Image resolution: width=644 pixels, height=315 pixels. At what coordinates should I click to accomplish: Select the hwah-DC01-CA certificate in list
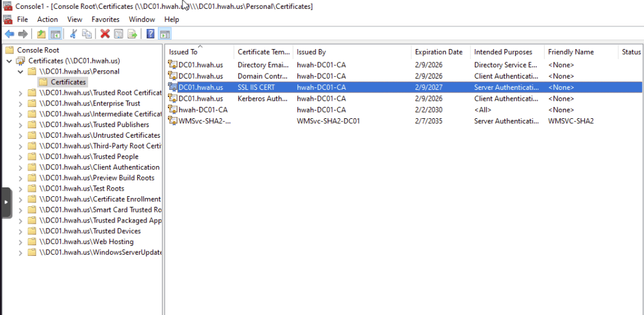point(203,110)
